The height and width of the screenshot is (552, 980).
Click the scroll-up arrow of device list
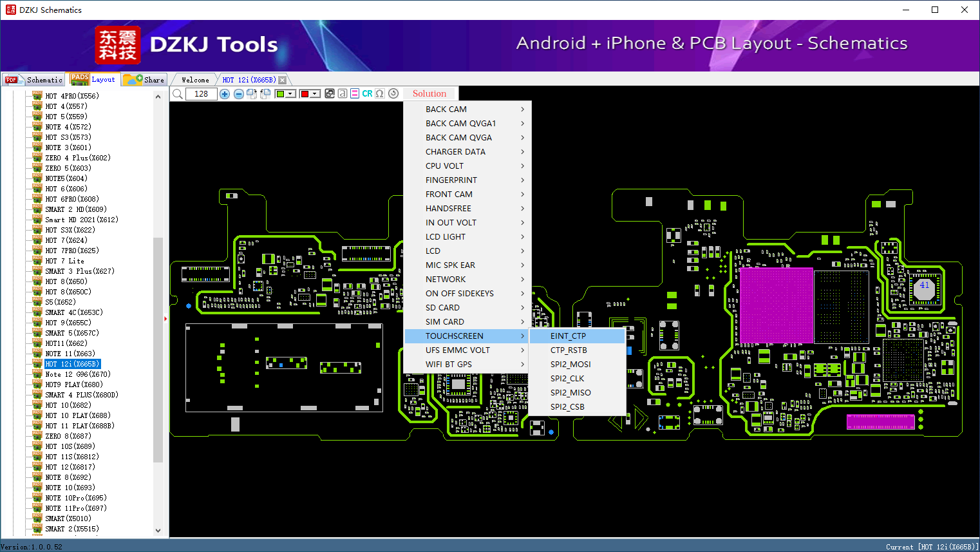point(158,97)
